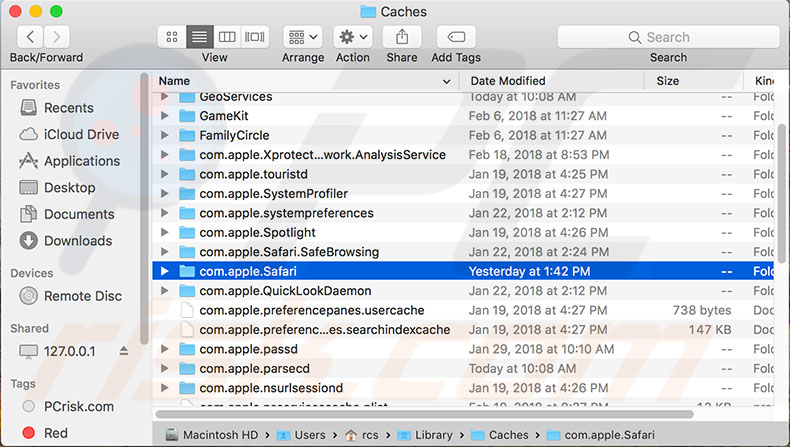Sort by the Date Modified column header

click(x=551, y=81)
